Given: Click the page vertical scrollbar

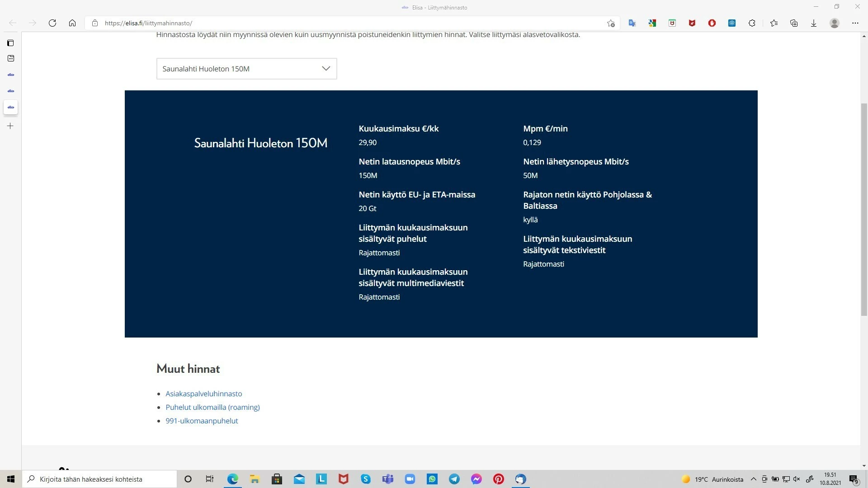Looking at the screenshot, I should (x=864, y=208).
